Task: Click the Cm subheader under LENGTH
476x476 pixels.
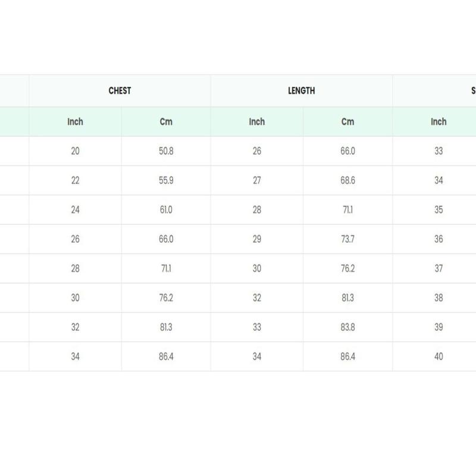Action: 347,121
